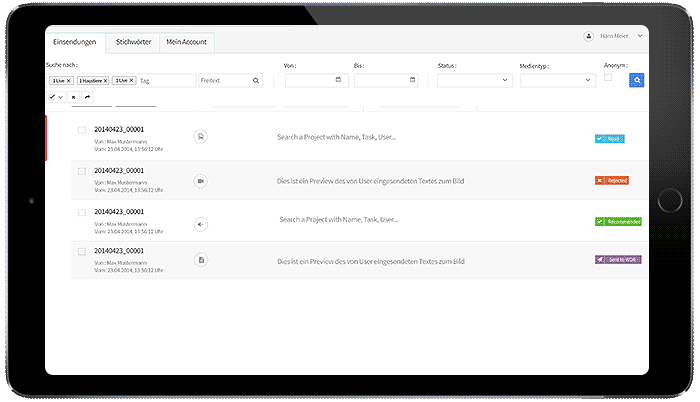Select the checkbox of the Rejected submission

coord(82,171)
